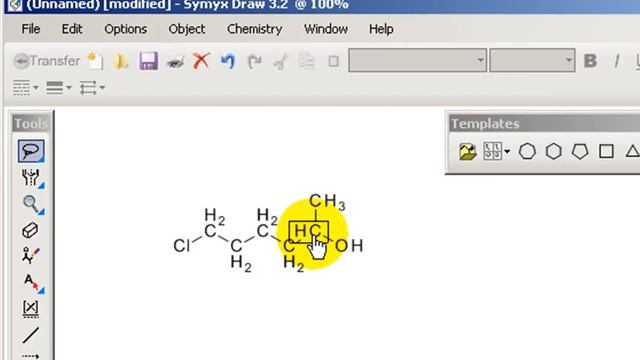Open the File menu

[31, 29]
